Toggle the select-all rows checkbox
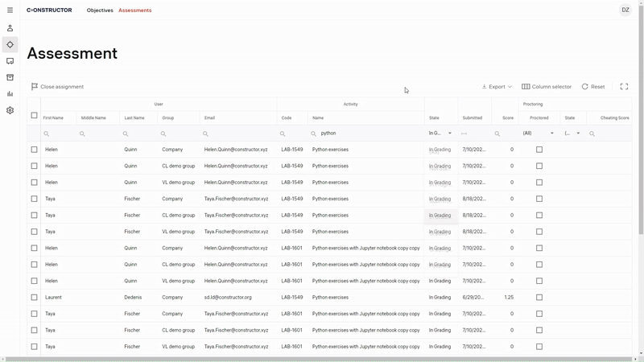Image resolution: width=644 pixels, height=362 pixels. click(34, 115)
